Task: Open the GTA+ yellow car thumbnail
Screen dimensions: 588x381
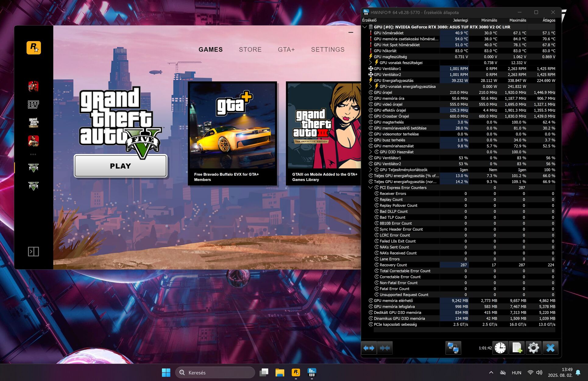Action: pos(232,126)
